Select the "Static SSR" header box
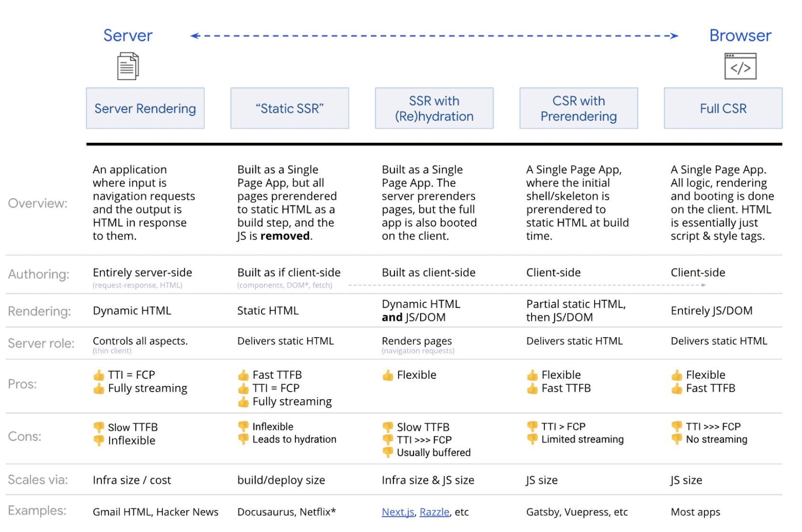The height and width of the screenshot is (532, 802). 290,108
